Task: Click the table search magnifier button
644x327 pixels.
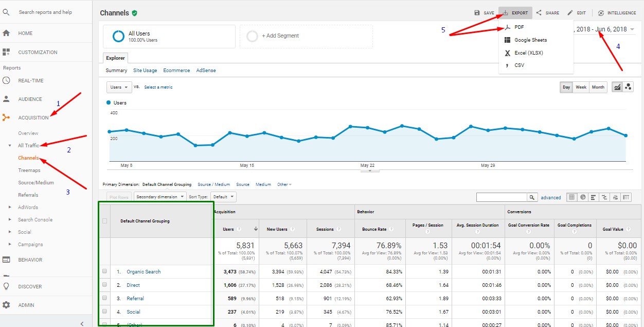Action: [x=532, y=197]
